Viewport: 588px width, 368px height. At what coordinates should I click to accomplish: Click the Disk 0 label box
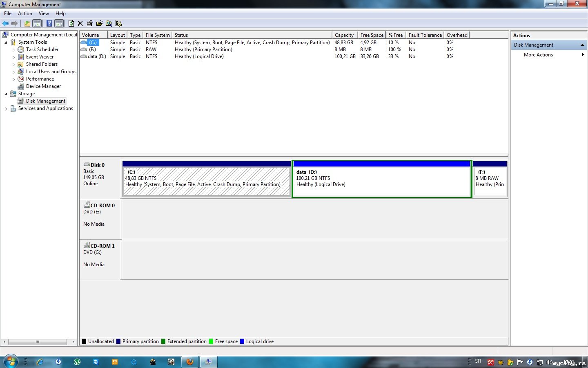coord(100,178)
